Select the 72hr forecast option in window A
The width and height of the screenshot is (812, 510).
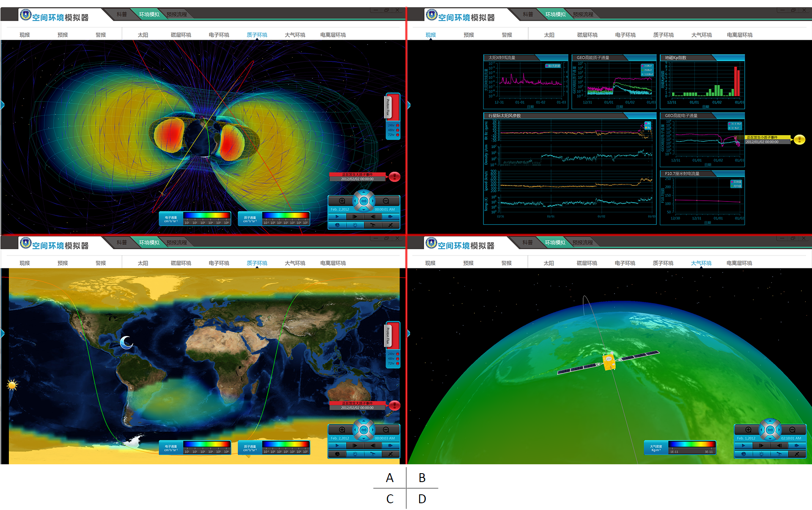pos(393,135)
